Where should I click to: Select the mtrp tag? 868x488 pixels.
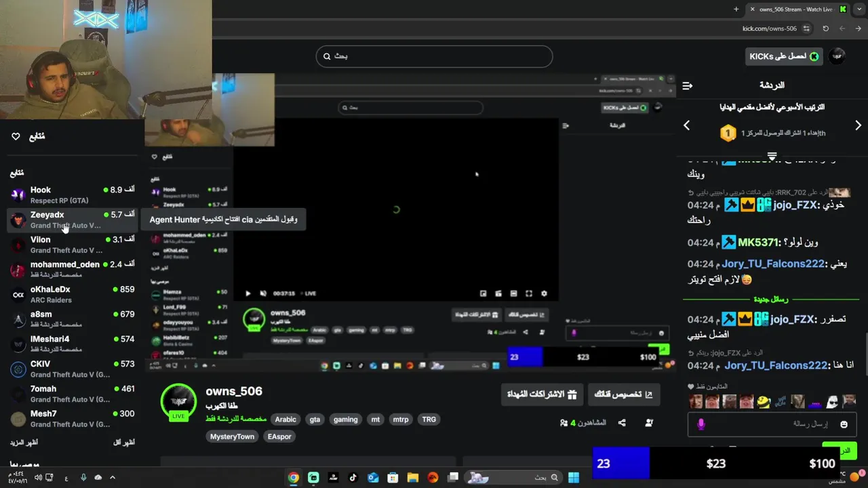(x=401, y=420)
